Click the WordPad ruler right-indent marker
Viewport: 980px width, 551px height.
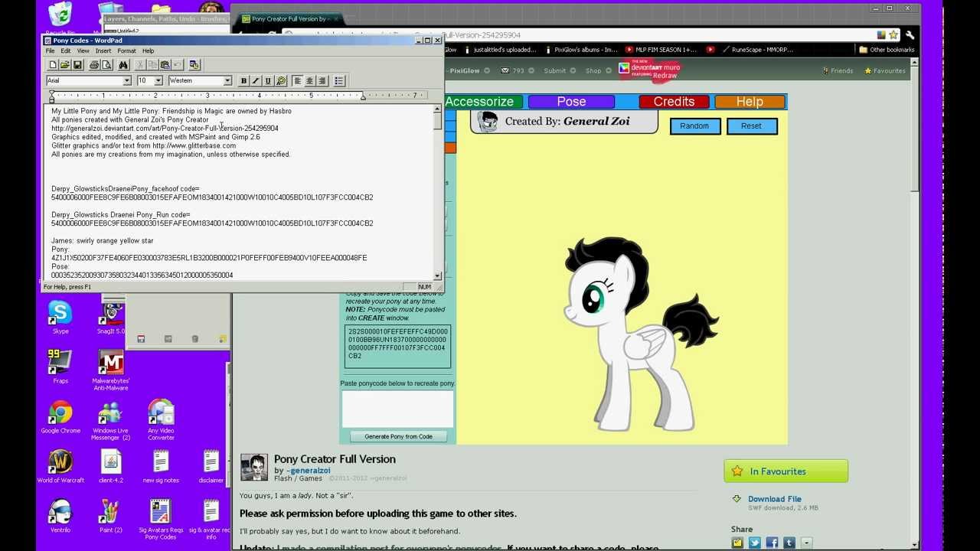pos(363,99)
